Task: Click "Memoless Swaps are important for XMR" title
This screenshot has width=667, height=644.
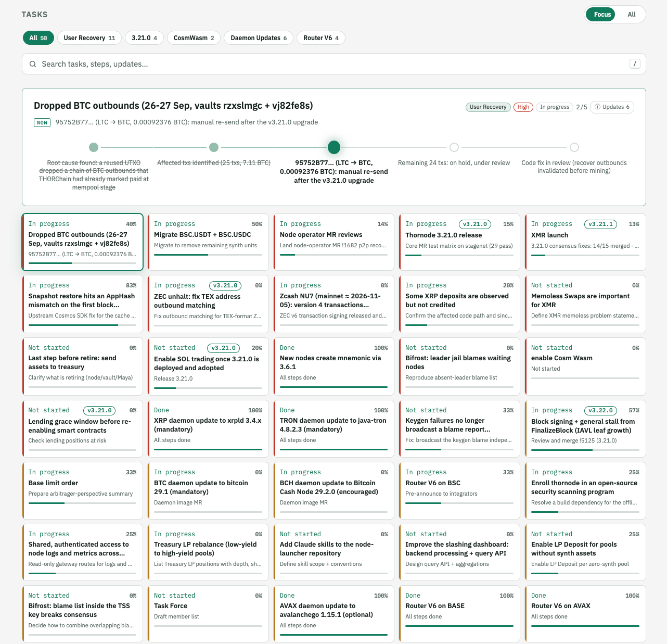Action: click(x=580, y=300)
